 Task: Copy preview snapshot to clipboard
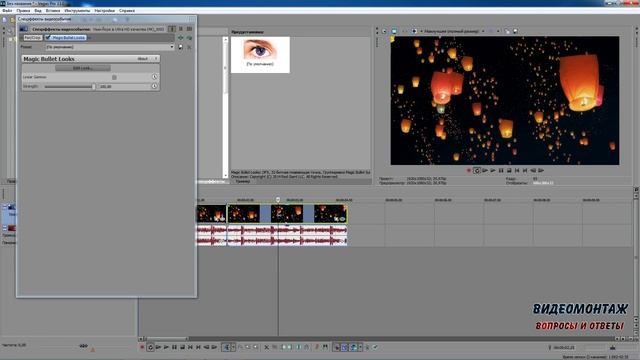[507, 31]
